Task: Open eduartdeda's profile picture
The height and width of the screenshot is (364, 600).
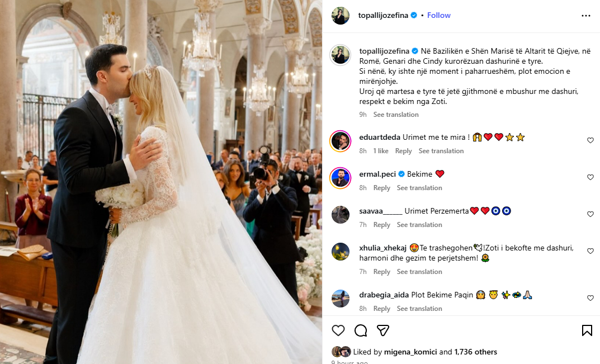Action: [x=340, y=141]
